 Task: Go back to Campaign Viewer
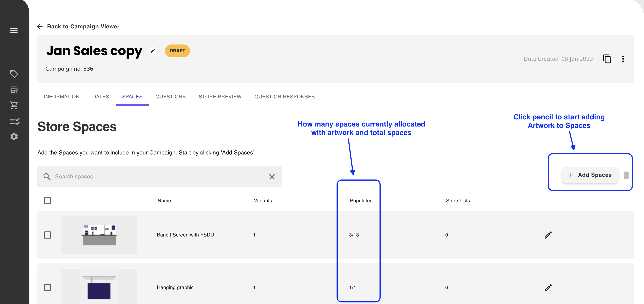click(79, 26)
